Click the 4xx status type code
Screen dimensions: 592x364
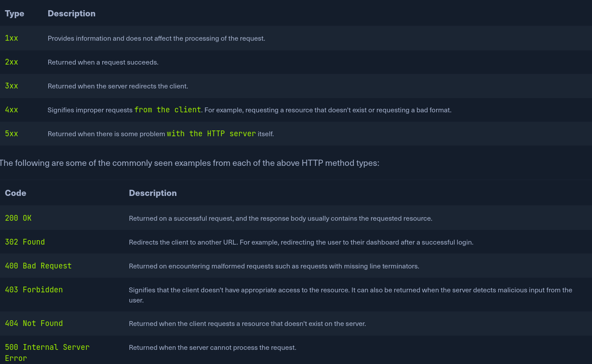pyautogui.click(x=12, y=110)
